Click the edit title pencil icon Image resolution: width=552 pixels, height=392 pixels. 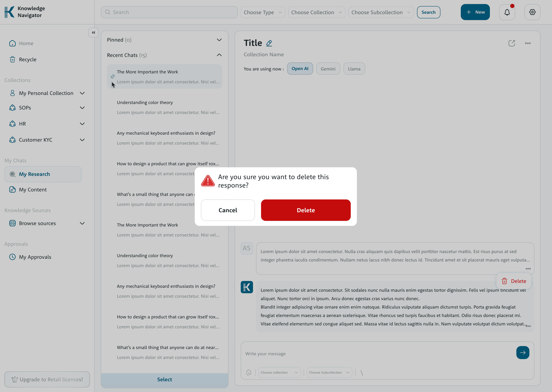pos(269,43)
